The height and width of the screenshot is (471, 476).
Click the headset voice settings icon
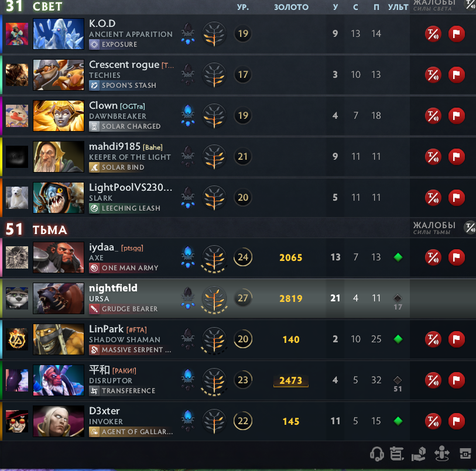pos(376,454)
